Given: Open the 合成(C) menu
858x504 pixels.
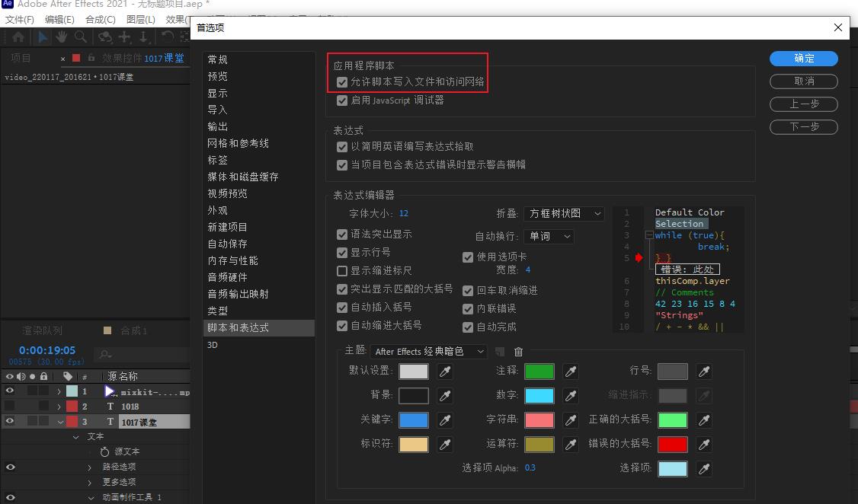Looking at the screenshot, I should 100,20.
